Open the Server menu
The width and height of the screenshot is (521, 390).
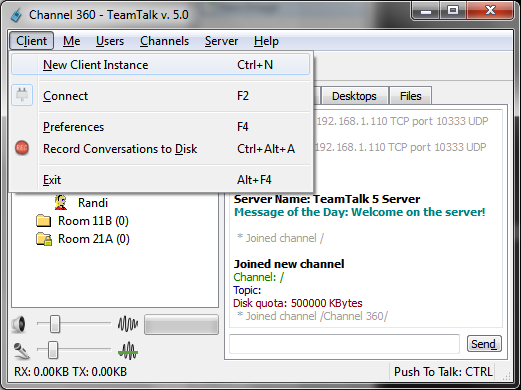221,41
